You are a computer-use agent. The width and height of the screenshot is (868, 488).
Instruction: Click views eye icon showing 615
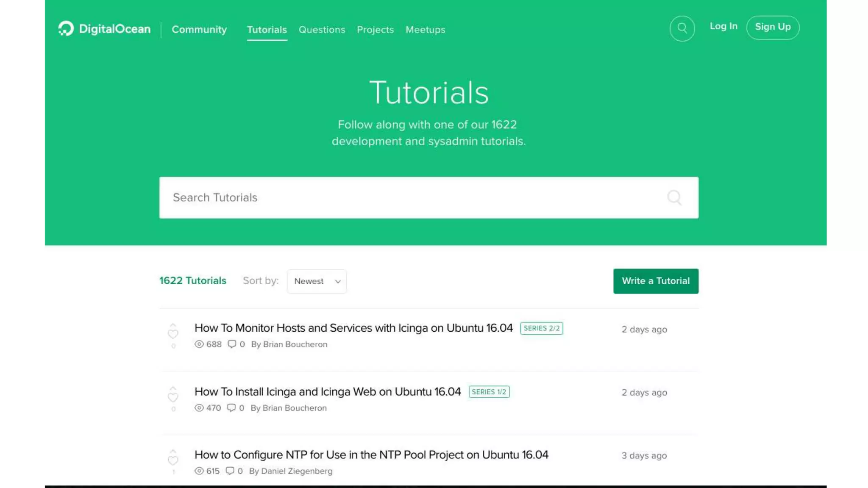pos(199,471)
